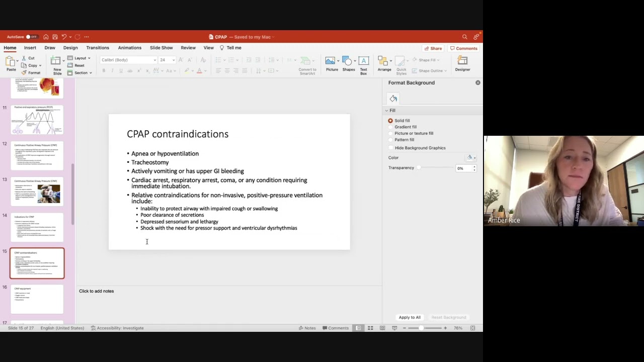The image size is (644, 362).
Task: Start the slide show from status bar
Action: 394,328
